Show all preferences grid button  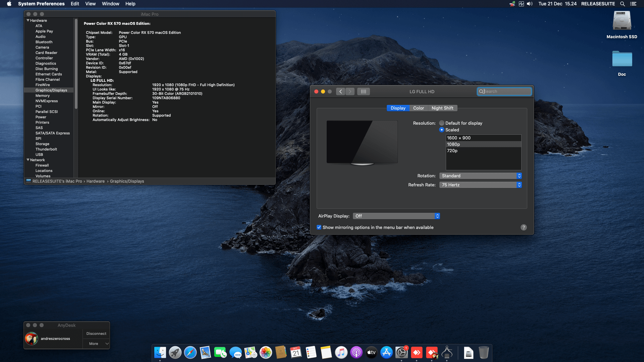pos(364,92)
